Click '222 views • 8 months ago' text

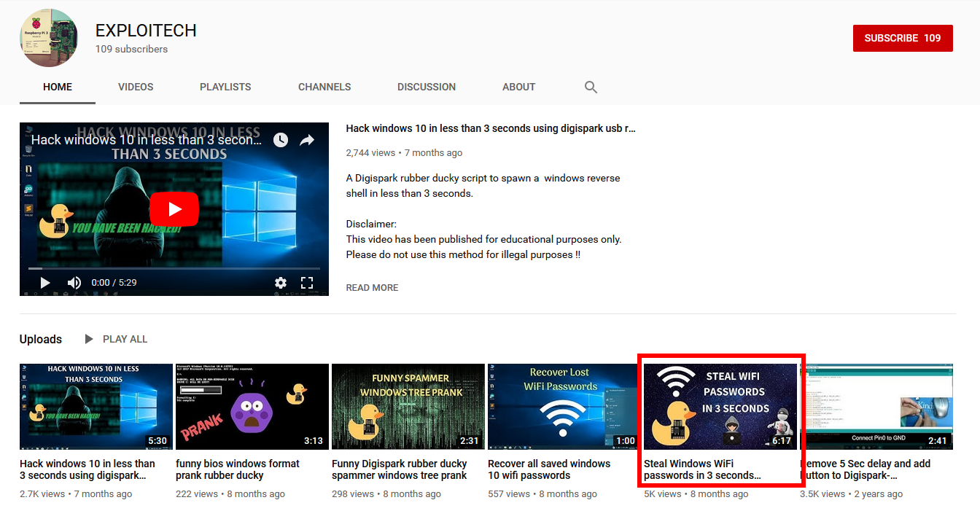tap(230, 494)
